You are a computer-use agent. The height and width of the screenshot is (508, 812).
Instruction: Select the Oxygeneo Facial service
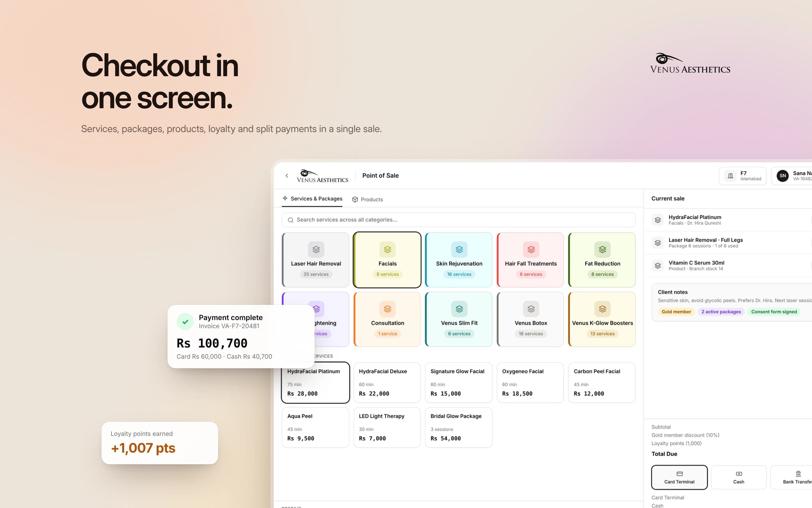530,382
